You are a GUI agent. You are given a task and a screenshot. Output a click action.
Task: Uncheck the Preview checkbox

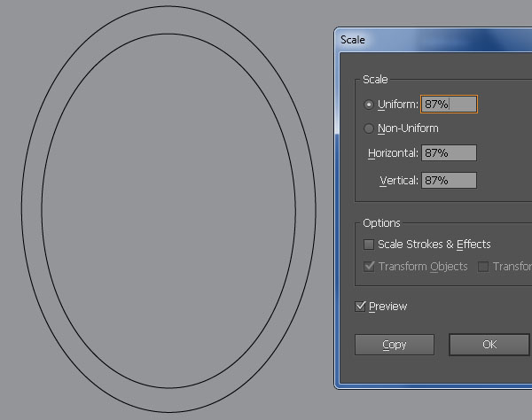[360, 307]
